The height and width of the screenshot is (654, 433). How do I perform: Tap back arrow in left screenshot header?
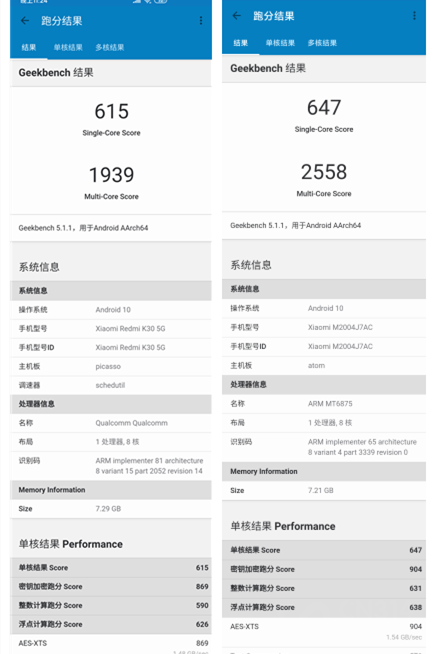coord(25,20)
